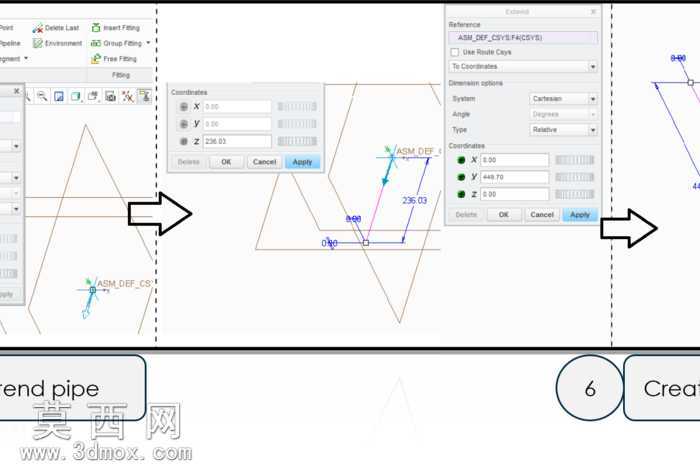Click Cancel in the Extend dialog
700x465 pixels.
click(x=542, y=215)
